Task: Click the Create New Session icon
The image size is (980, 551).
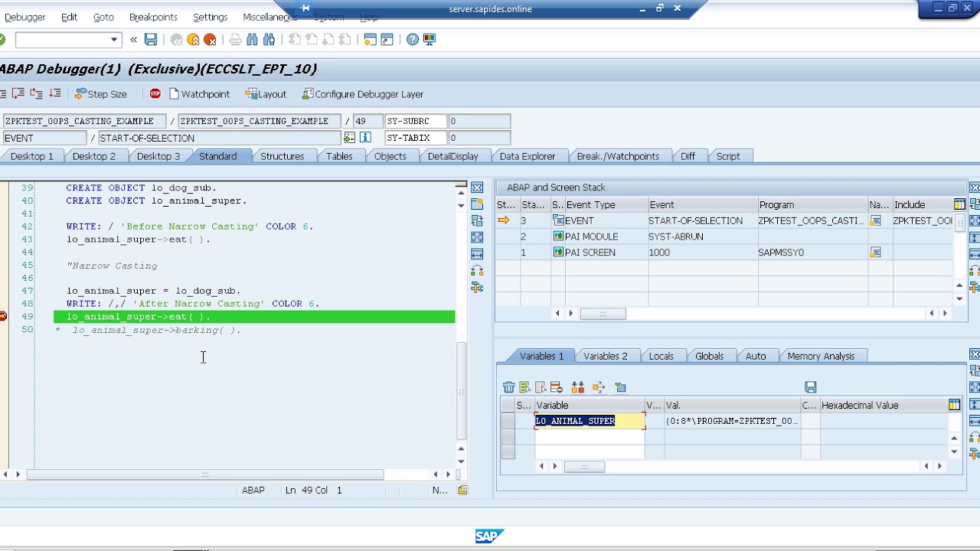Action: [x=371, y=40]
